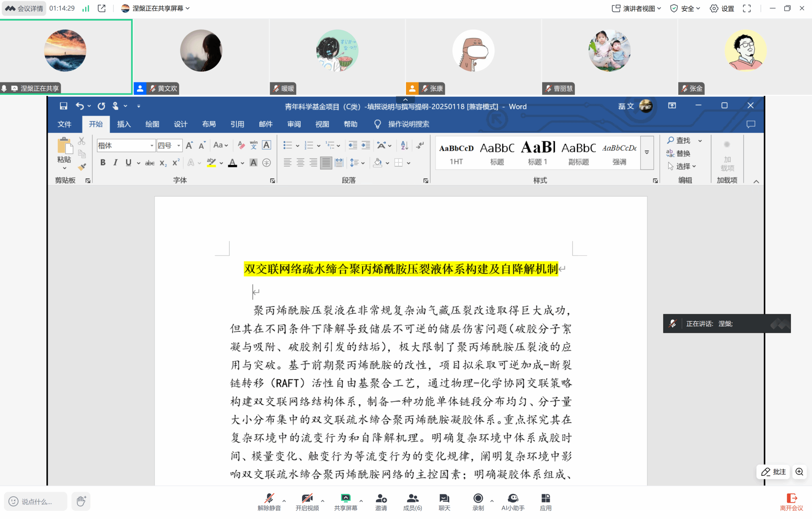
Task: Apply yellow text highlight color
Action: 211,162
